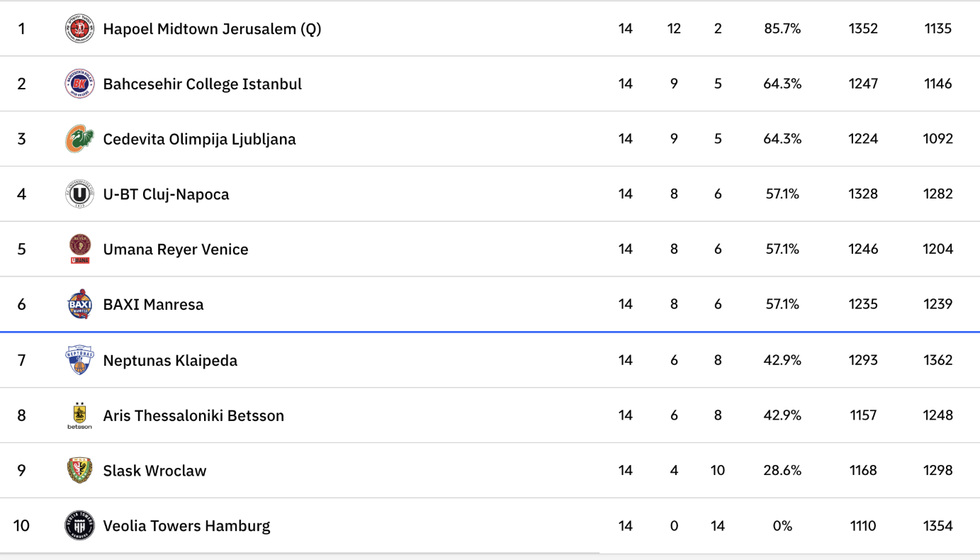Image resolution: width=980 pixels, height=560 pixels.
Task: Click the 85.7% win percentage cell
Action: (782, 29)
